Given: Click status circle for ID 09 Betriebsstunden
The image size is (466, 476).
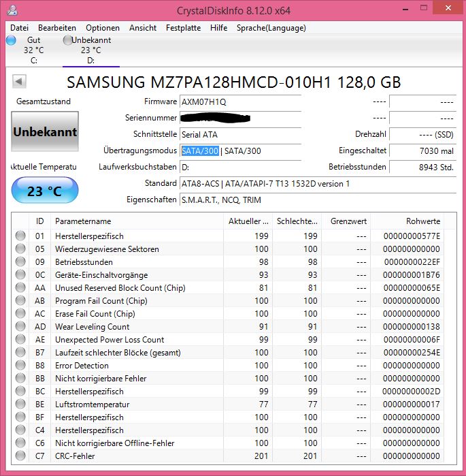Looking at the screenshot, I should coord(20,261).
